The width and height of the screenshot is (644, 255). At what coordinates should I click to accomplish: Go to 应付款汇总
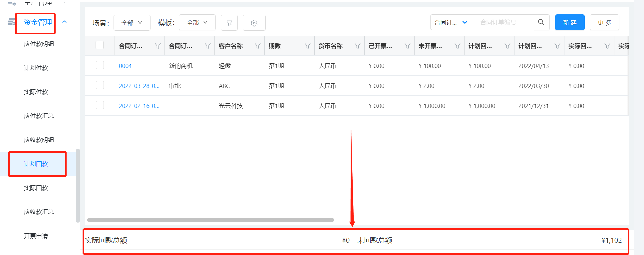(39, 116)
